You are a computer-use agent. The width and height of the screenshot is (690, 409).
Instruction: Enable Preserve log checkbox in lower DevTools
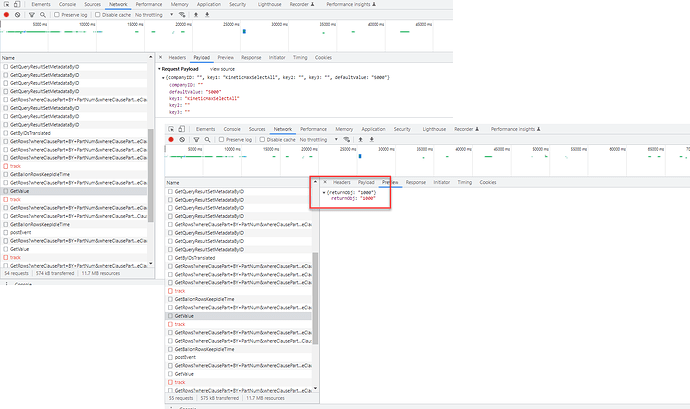[221, 140]
